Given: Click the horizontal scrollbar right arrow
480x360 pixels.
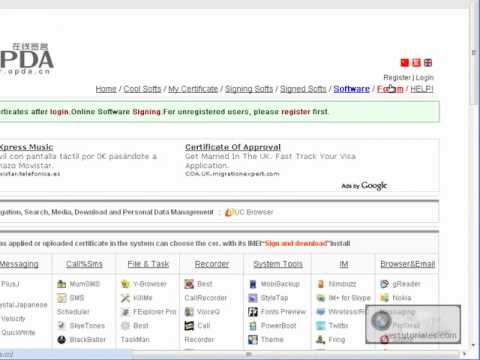Looking at the screenshot, I should pos(464,354).
